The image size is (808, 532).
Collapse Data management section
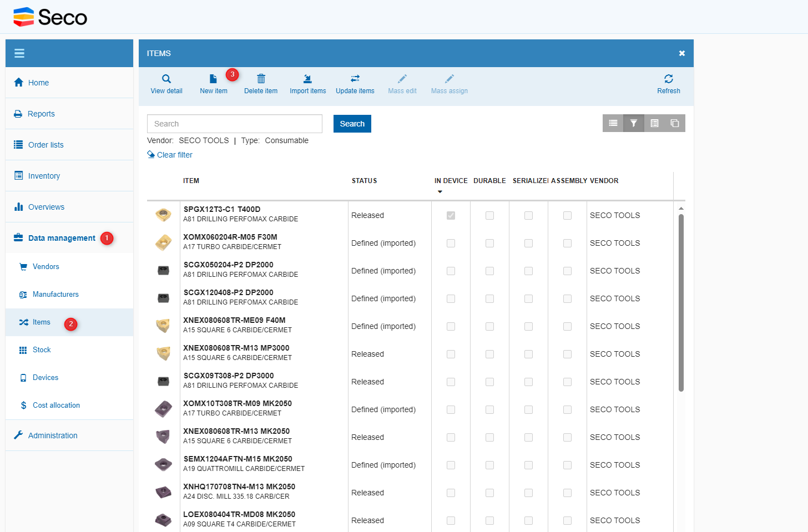pos(69,238)
